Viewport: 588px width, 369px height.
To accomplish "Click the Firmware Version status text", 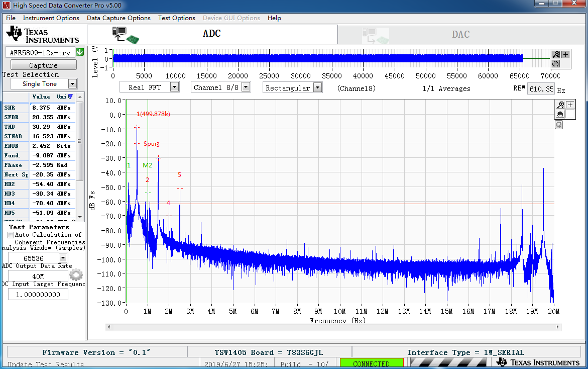I will (96, 352).
